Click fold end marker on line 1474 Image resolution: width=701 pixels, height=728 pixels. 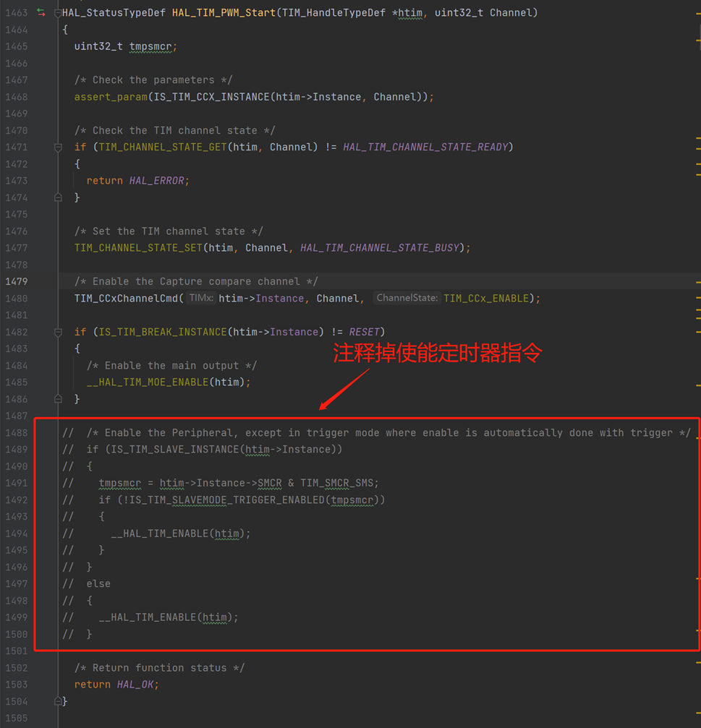click(58, 197)
